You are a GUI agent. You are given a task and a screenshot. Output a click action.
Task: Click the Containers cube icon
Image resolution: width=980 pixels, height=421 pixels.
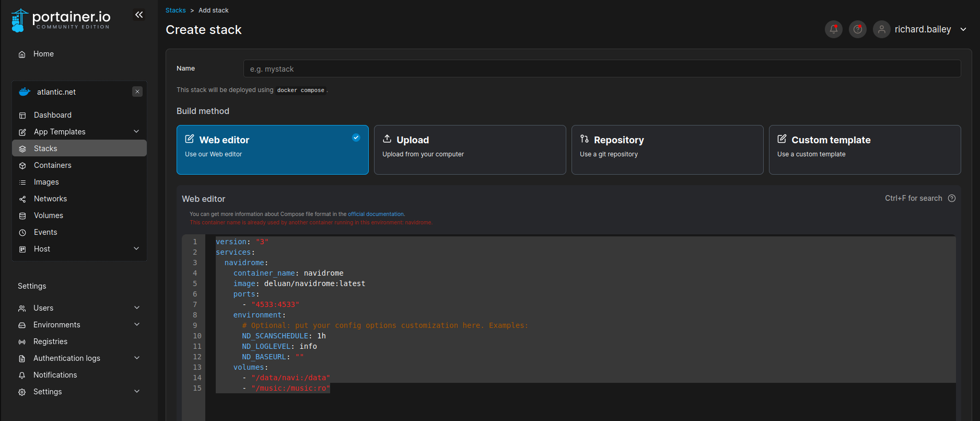pyautogui.click(x=22, y=166)
